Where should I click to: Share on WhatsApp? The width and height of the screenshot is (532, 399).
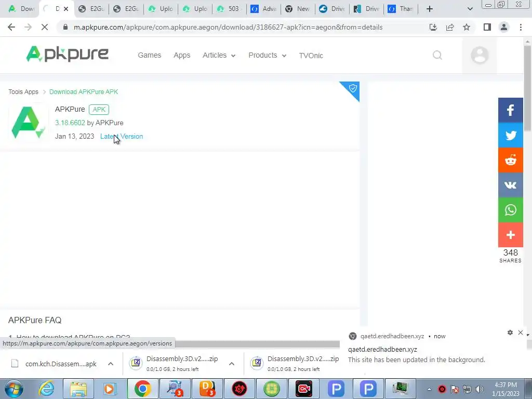pyautogui.click(x=511, y=210)
